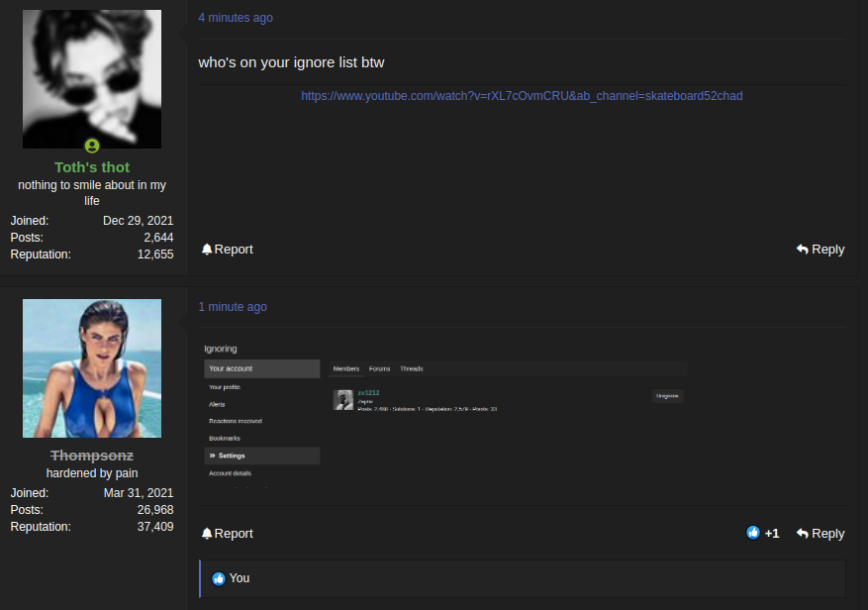Click the 'Members' tab in embedded screenshot
This screenshot has width=868, height=610.
pos(346,368)
